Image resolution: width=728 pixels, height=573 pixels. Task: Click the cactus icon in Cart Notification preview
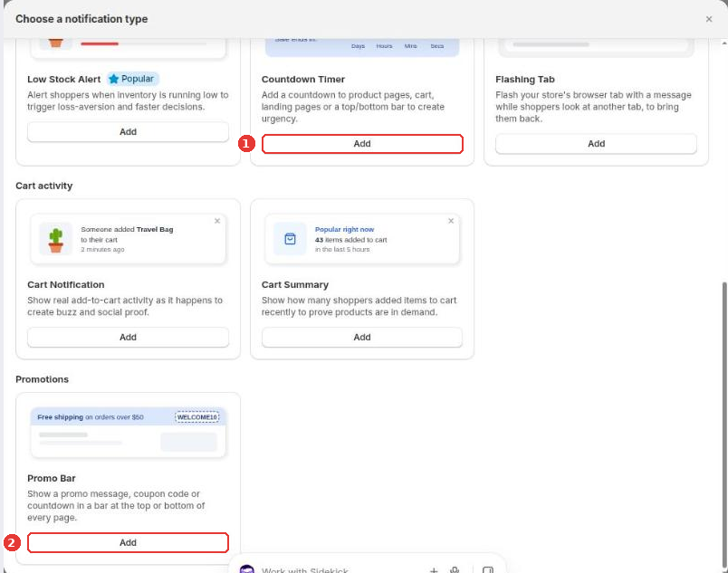[x=56, y=239]
